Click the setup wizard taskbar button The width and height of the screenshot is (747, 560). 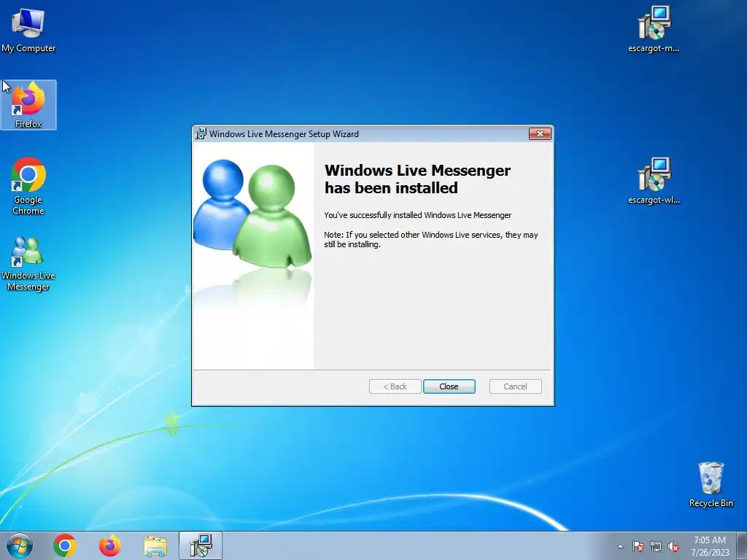point(201,545)
